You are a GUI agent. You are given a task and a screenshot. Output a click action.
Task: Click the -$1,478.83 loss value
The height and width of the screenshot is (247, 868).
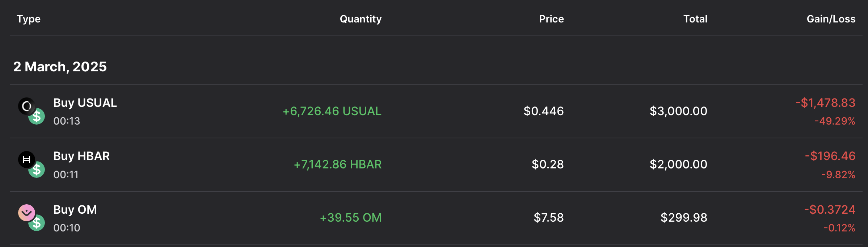(x=825, y=103)
